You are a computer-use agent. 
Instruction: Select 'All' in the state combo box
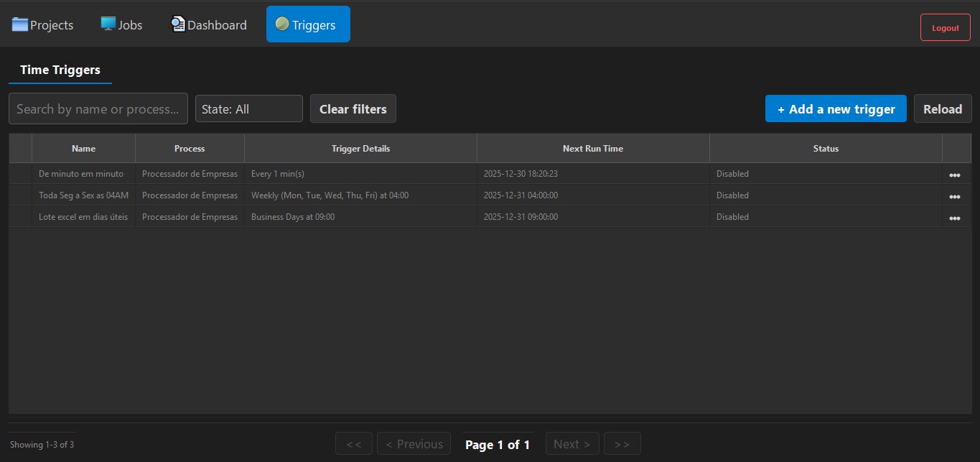click(248, 108)
